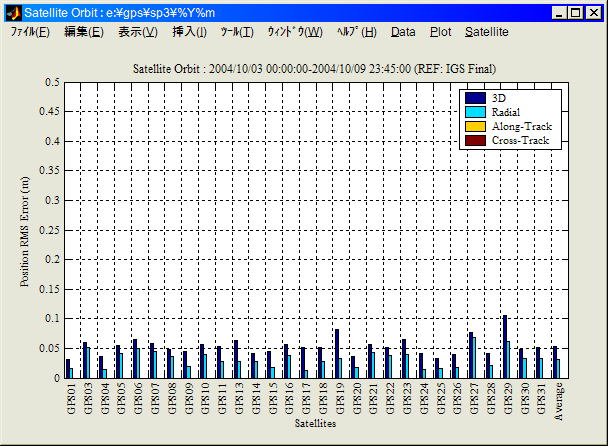Open the Satellite menu

(x=486, y=32)
